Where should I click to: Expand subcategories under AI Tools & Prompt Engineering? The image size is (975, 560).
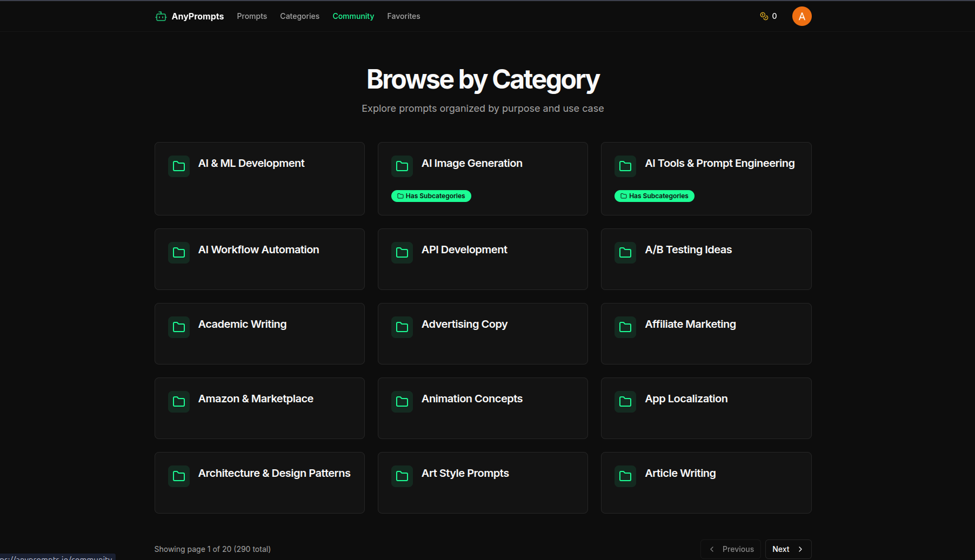(654, 195)
